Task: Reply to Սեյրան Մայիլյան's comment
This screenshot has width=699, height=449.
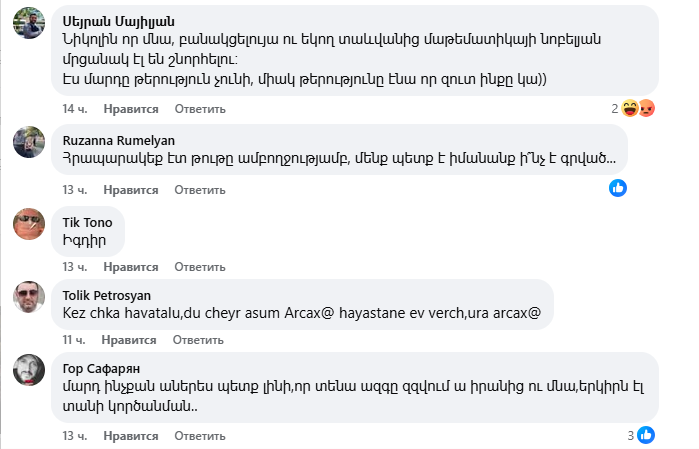Action: coord(200,108)
